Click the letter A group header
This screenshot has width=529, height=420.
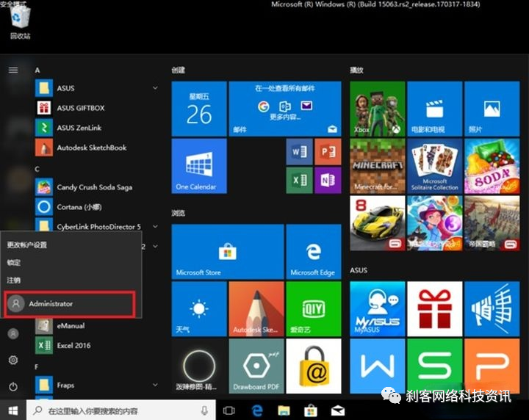click(x=37, y=70)
